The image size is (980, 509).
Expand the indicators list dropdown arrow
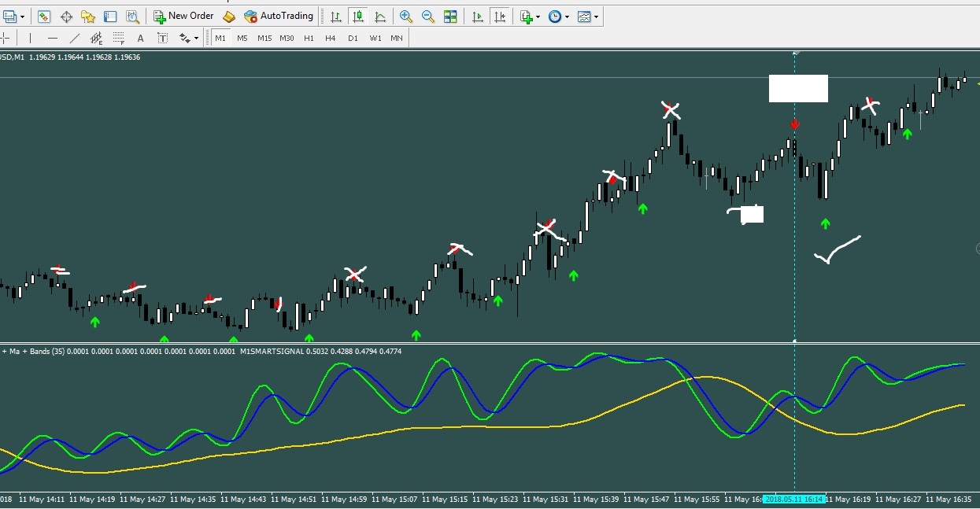coord(538,17)
